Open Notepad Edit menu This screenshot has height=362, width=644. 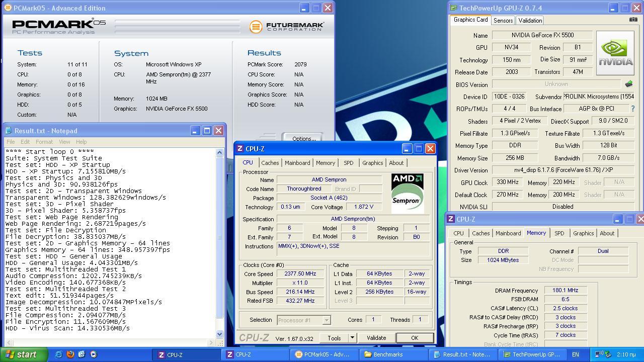(25, 142)
